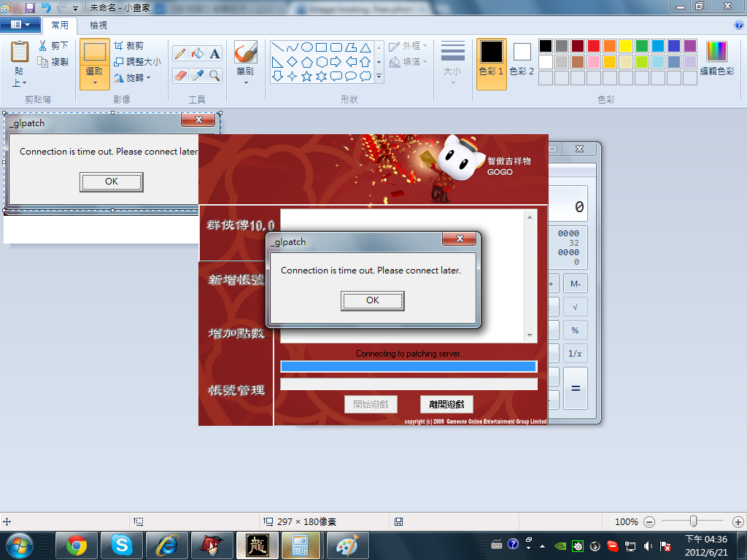Open the Paint file menu button
The image size is (747, 560).
20,25
